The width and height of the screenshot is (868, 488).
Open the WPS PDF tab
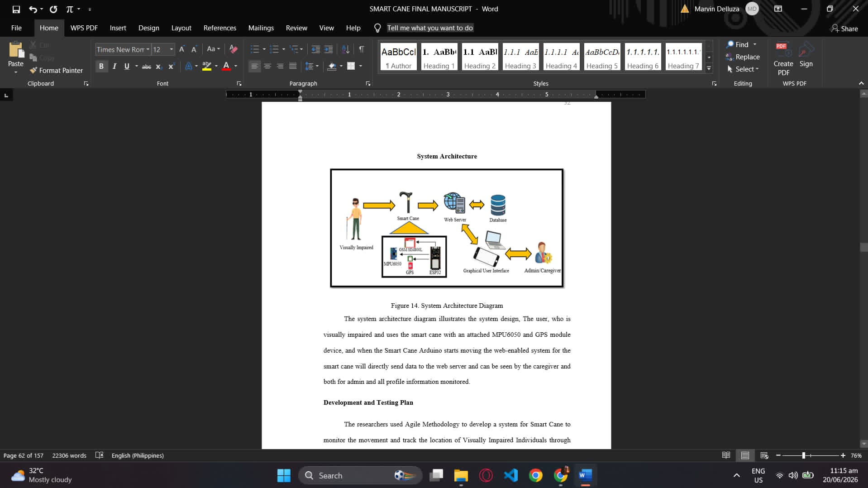(84, 28)
